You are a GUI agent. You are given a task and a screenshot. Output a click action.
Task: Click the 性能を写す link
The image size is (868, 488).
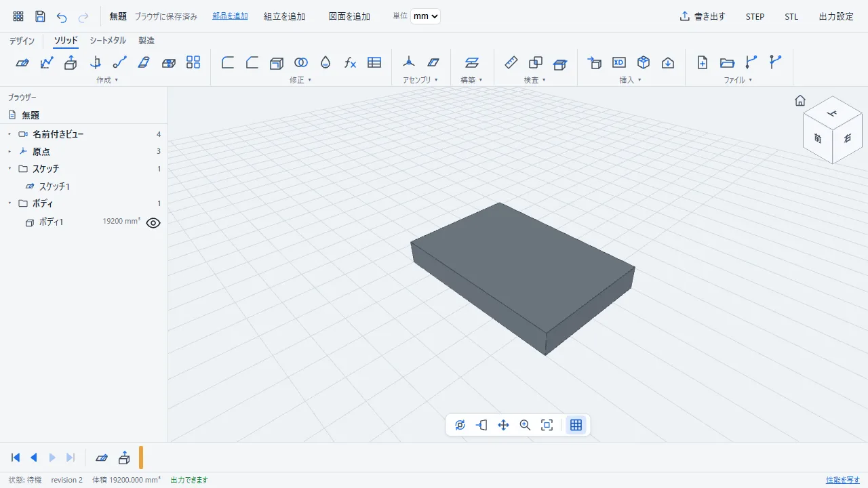843,480
